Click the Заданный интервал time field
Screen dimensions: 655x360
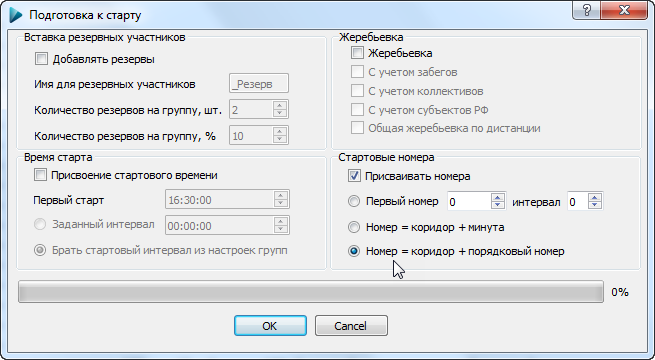pos(220,225)
